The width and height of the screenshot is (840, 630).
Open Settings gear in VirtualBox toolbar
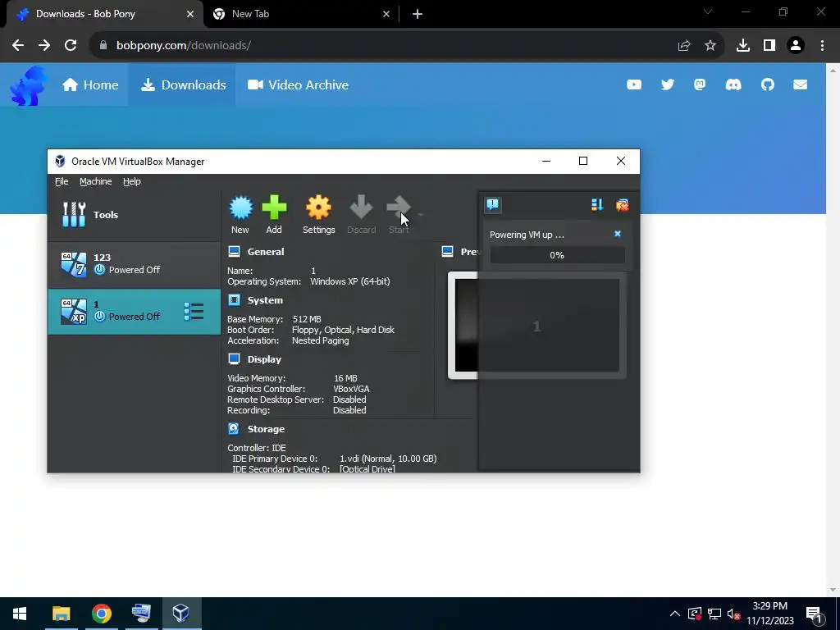click(x=318, y=208)
